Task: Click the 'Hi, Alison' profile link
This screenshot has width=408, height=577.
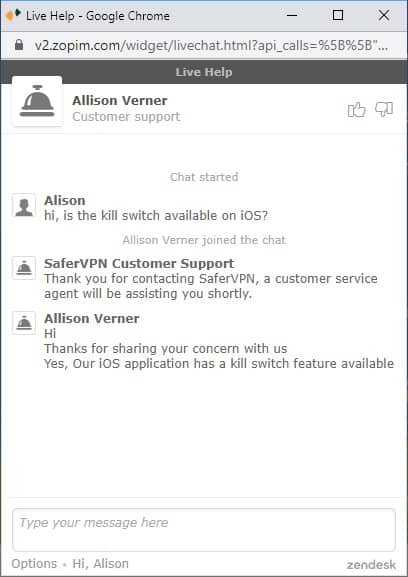Action: click(100, 564)
